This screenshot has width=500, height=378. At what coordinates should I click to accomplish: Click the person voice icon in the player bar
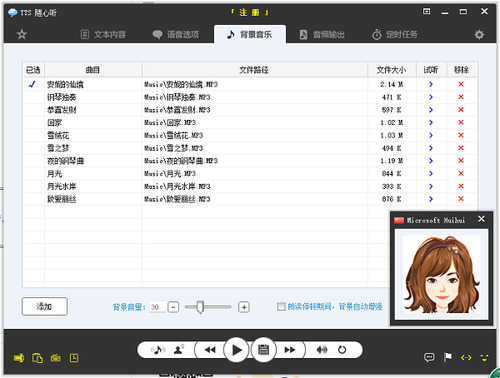pos(179,350)
